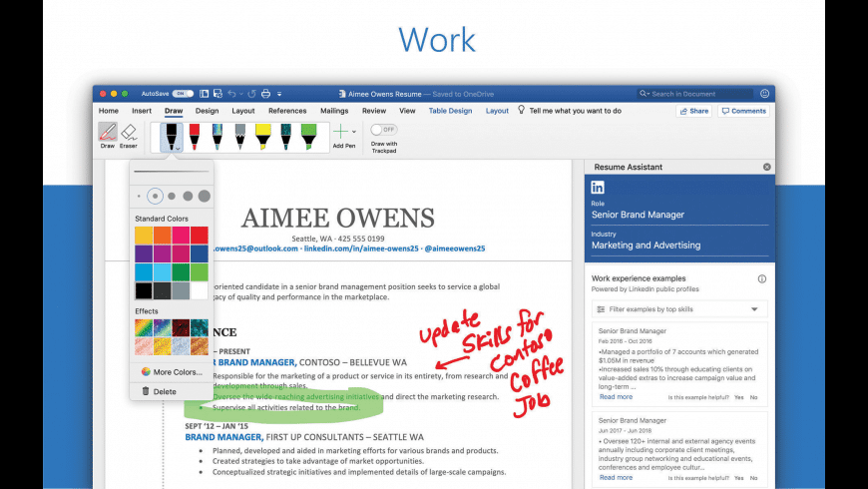Select the Eraser tool

[x=129, y=136]
